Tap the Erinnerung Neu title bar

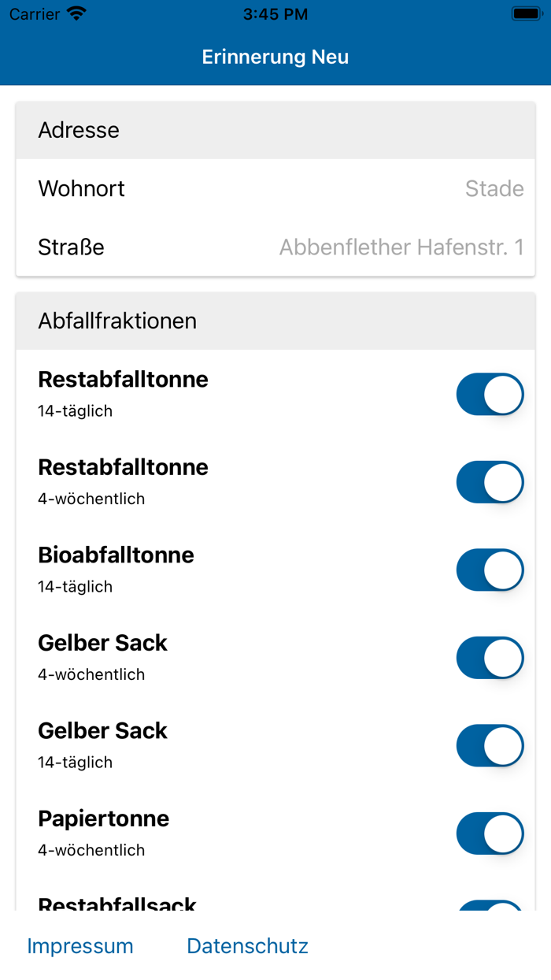coord(275,57)
